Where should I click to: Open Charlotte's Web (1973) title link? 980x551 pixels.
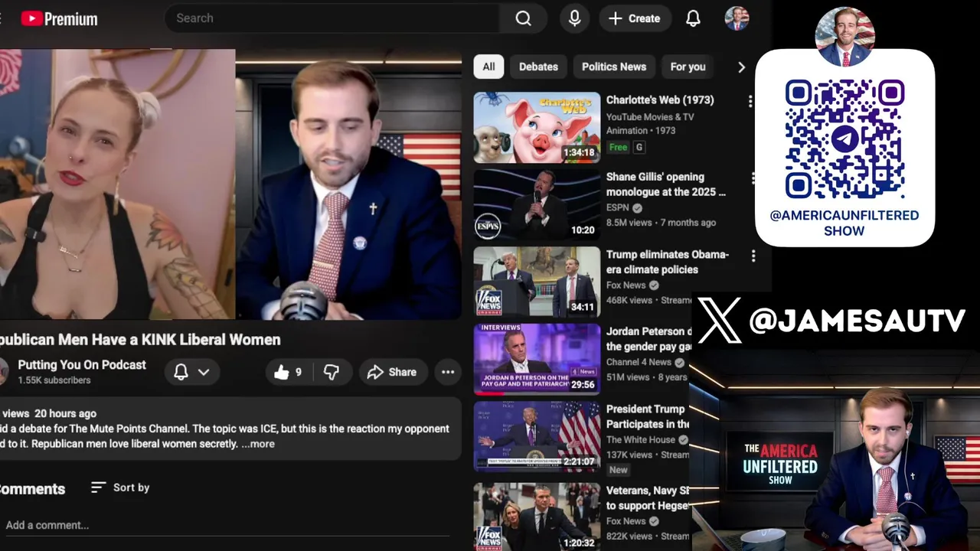tap(660, 100)
